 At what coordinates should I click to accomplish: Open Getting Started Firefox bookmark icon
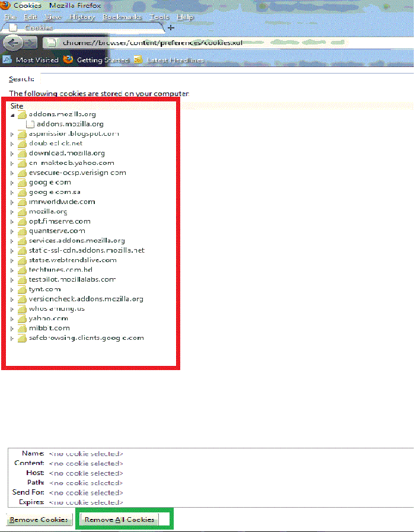pyautogui.click(x=68, y=60)
